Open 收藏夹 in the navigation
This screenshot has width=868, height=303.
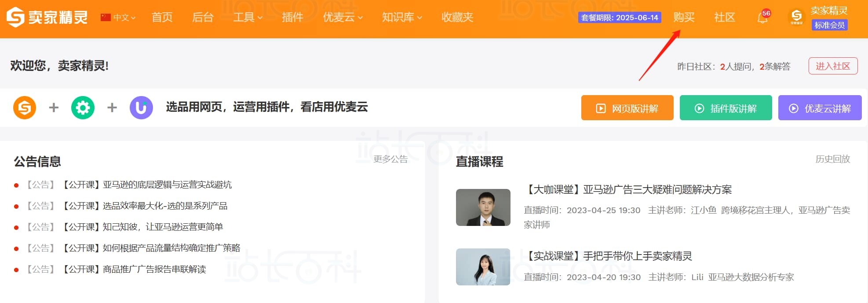coord(457,17)
